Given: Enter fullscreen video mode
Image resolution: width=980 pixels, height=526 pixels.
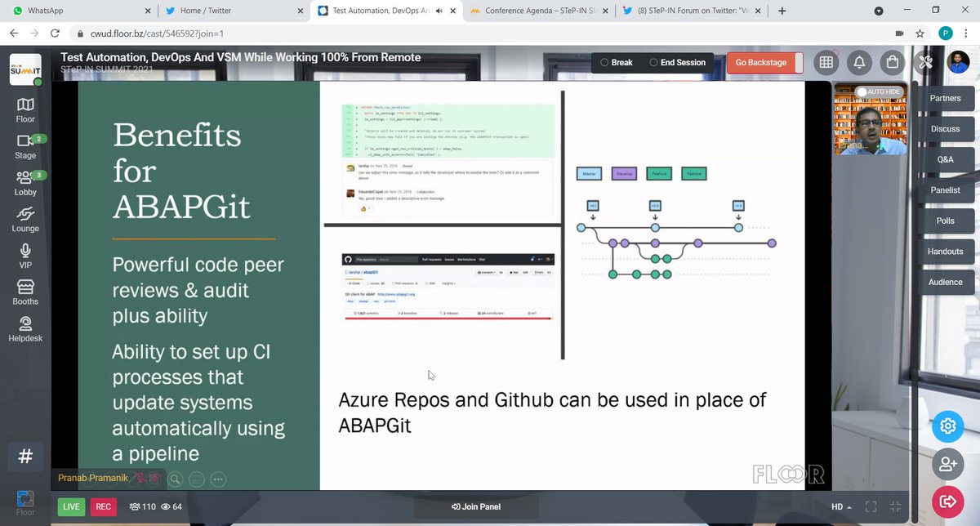Looking at the screenshot, I should (871, 507).
